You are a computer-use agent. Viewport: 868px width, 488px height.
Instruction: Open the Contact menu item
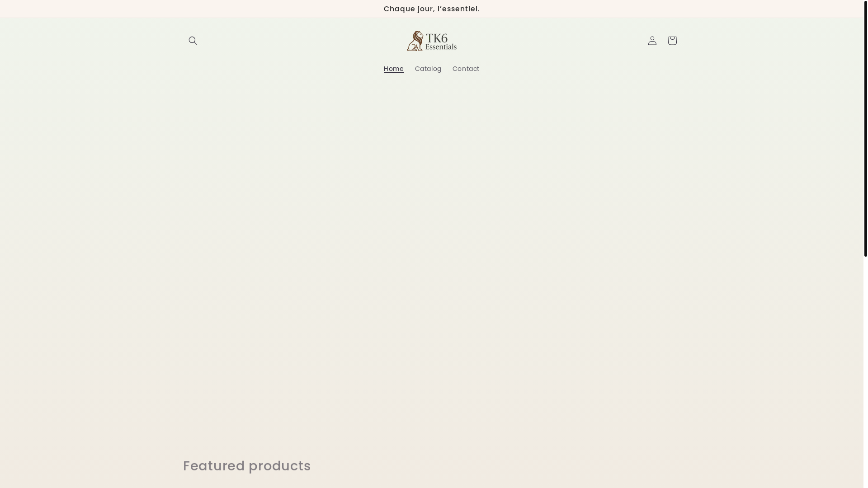(466, 69)
